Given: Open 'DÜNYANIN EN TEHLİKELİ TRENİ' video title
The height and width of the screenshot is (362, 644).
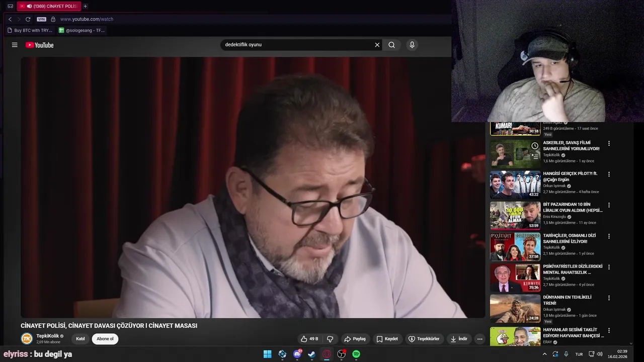Looking at the screenshot, I should click(x=568, y=300).
